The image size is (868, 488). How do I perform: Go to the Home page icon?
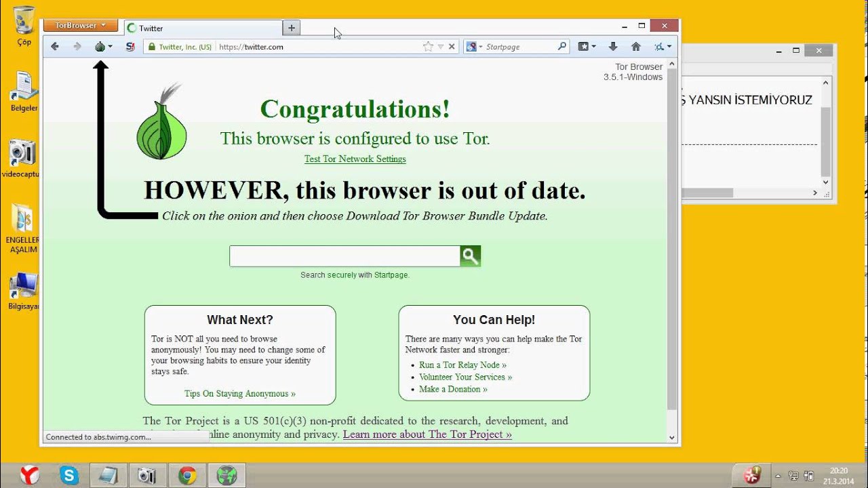pos(635,47)
